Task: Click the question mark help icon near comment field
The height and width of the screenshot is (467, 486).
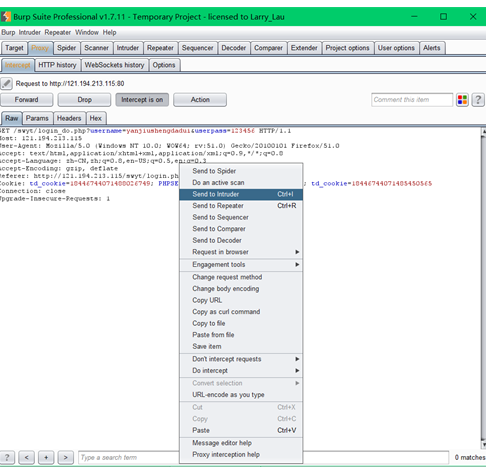Action: tap(478, 100)
